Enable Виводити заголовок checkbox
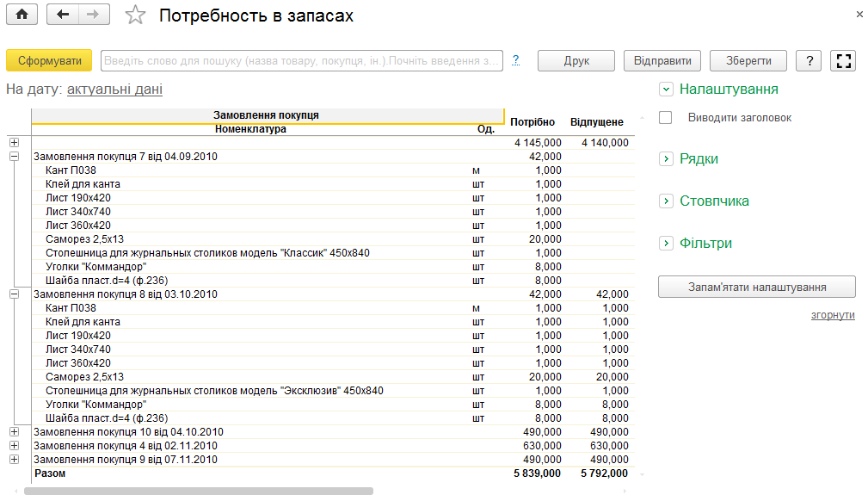 click(665, 117)
